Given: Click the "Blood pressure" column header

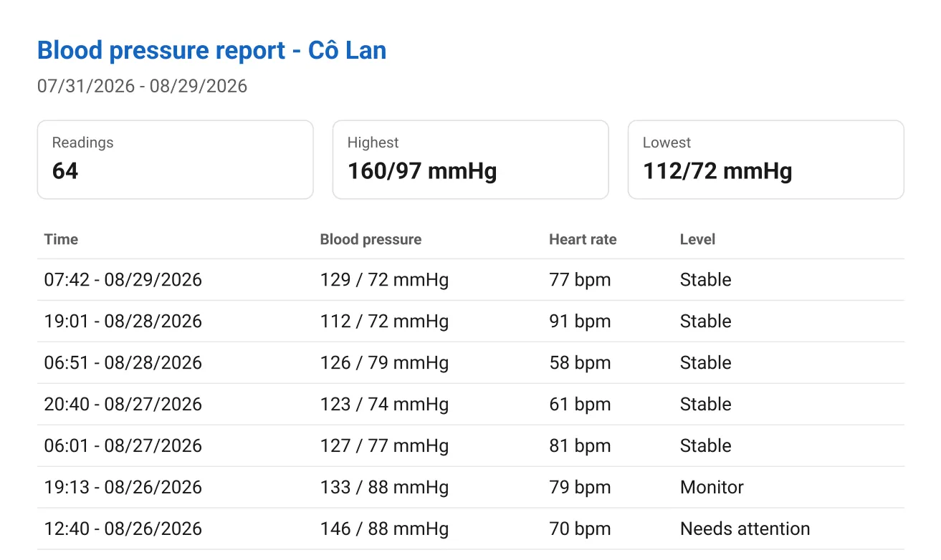Looking at the screenshot, I should point(371,240).
